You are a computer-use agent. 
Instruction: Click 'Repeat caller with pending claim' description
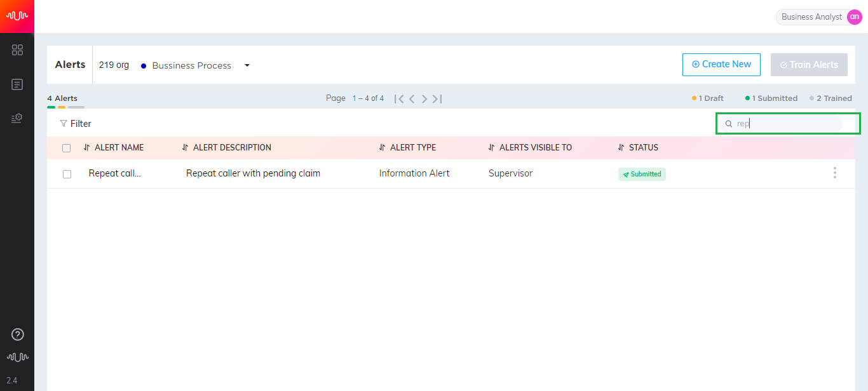click(x=253, y=173)
